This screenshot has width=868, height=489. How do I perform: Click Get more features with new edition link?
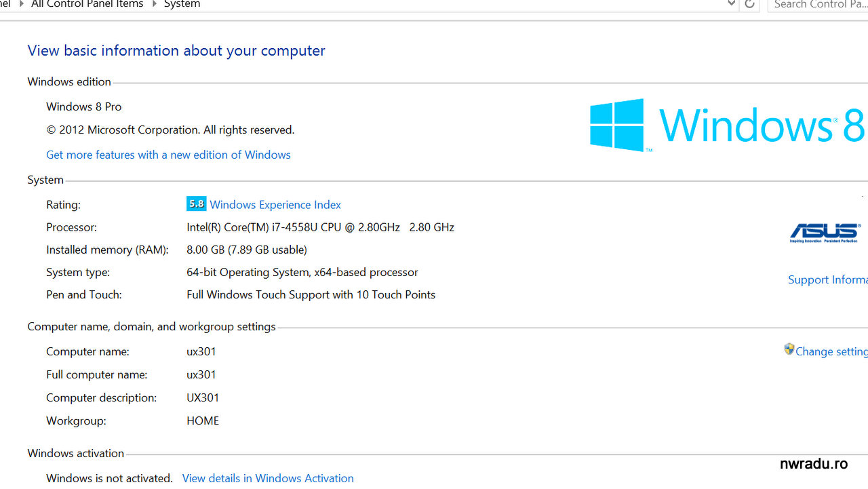pos(168,155)
